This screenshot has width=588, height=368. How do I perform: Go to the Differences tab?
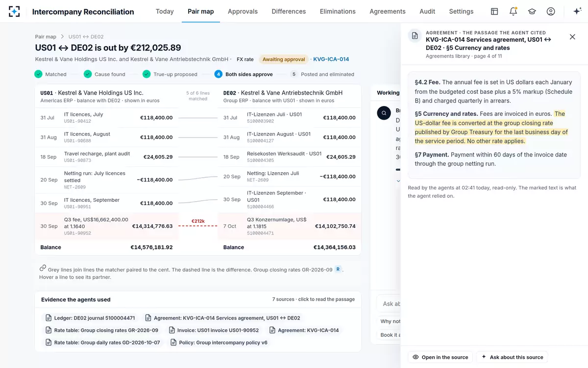pyautogui.click(x=289, y=11)
